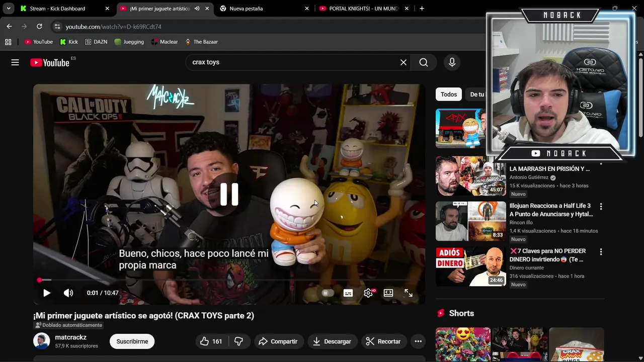Open Maclear bookmark
The width and height of the screenshot is (644, 362).
165,42
